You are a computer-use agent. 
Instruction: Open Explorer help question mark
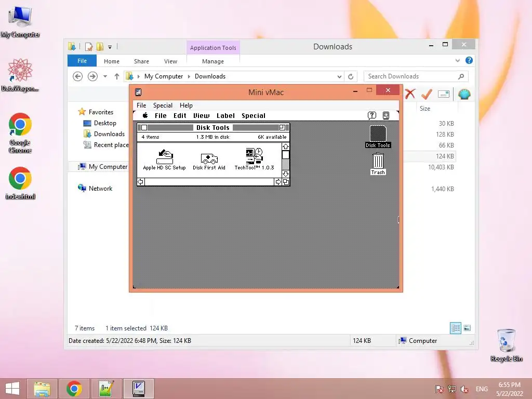pos(469,60)
